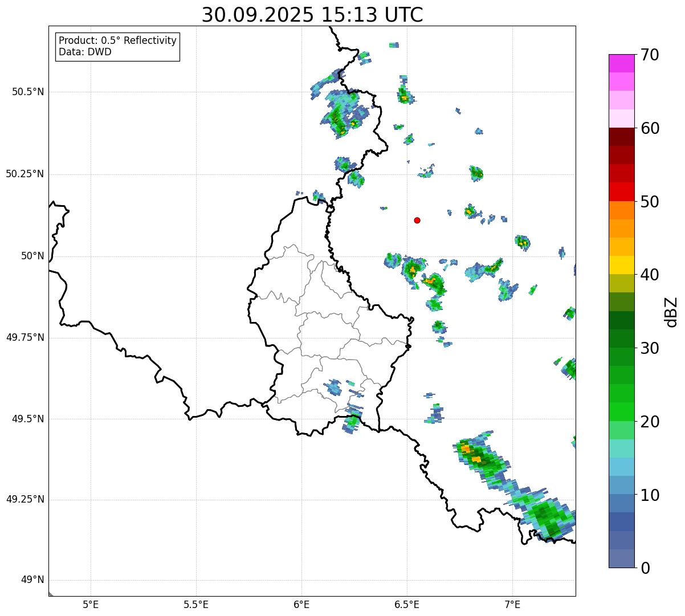The image size is (685, 616).
Task: Click the longitude label "7°E"
Action: click(512, 605)
